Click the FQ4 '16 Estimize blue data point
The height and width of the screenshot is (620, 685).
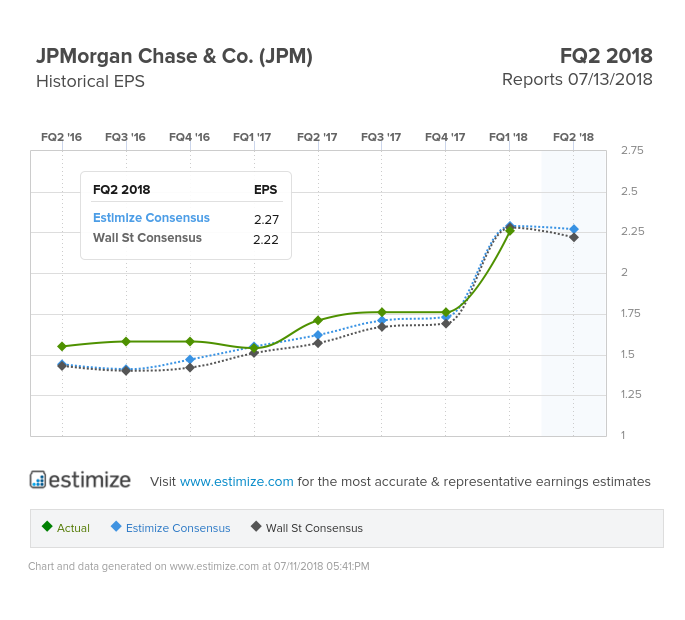[x=190, y=360]
